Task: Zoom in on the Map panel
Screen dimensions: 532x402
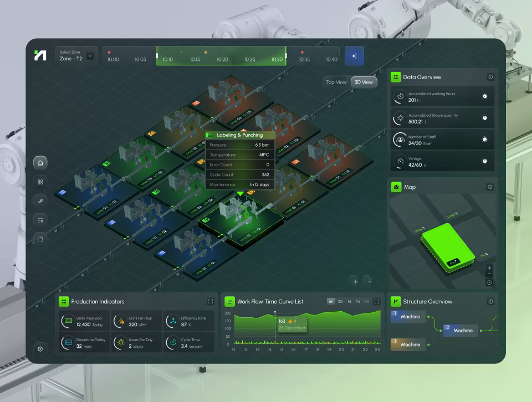Action: (x=489, y=268)
